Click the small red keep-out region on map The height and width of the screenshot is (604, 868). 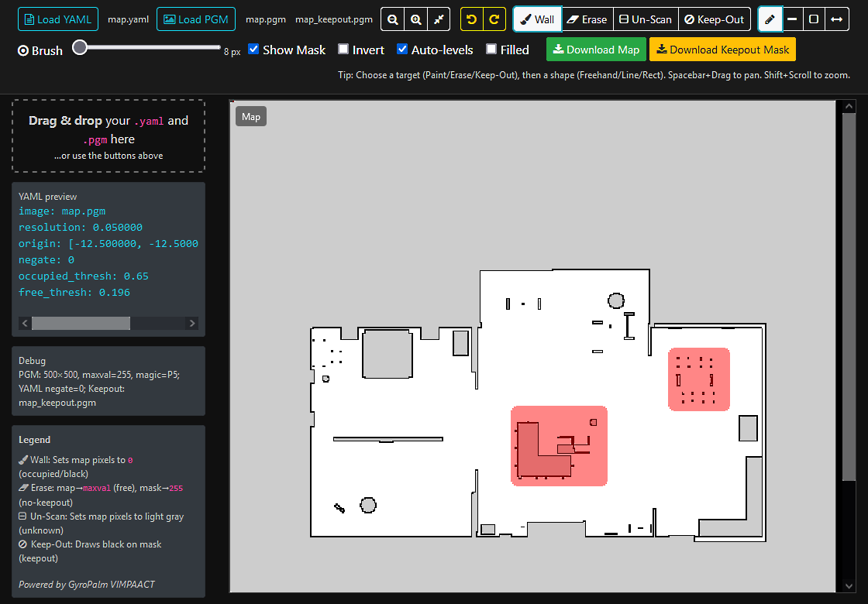point(698,379)
